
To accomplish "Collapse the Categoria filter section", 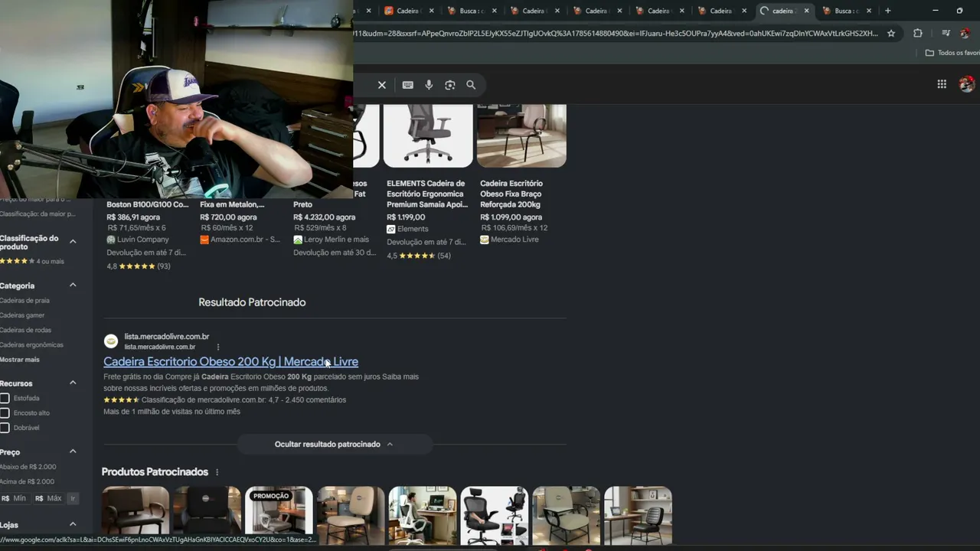I will 73,285.
